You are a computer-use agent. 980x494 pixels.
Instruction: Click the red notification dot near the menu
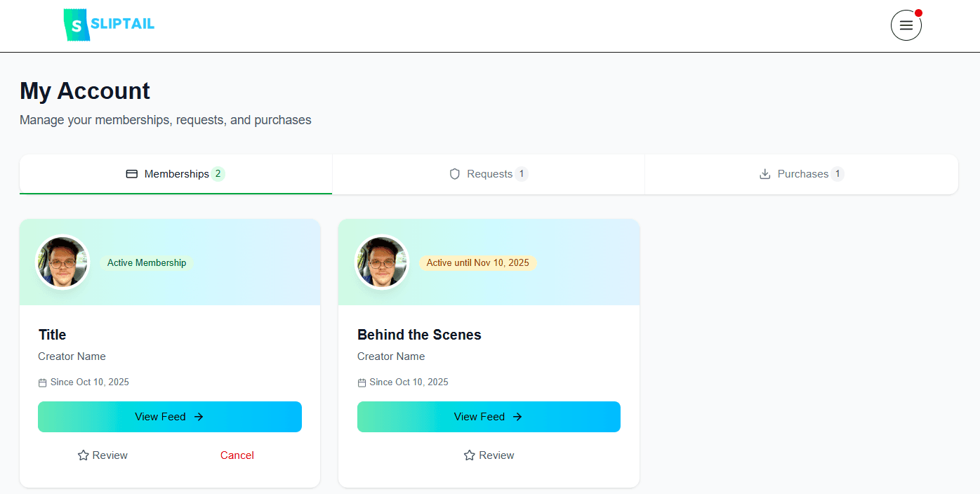pos(920,12)
